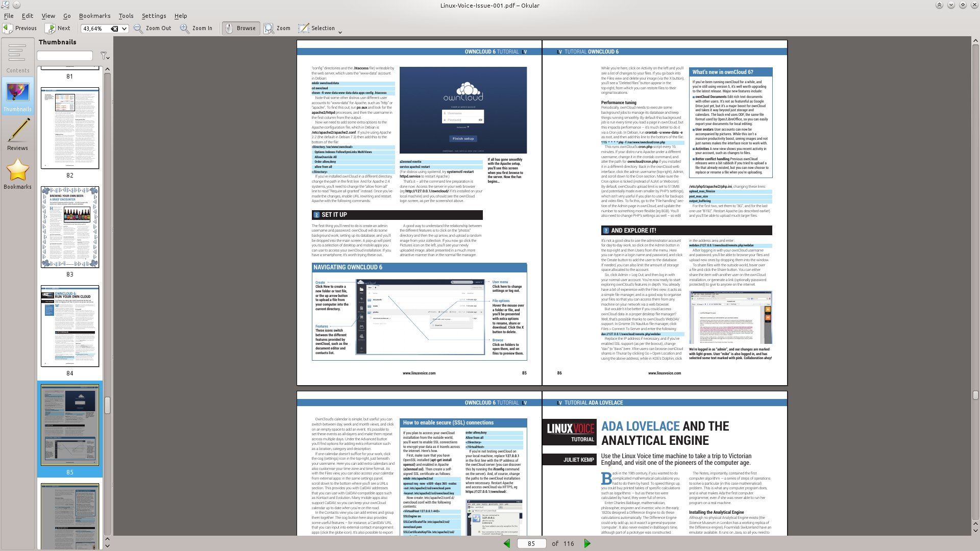980x551 pixels.
Task: Switch sidebar to Contents panel
Action: (18, 57)
